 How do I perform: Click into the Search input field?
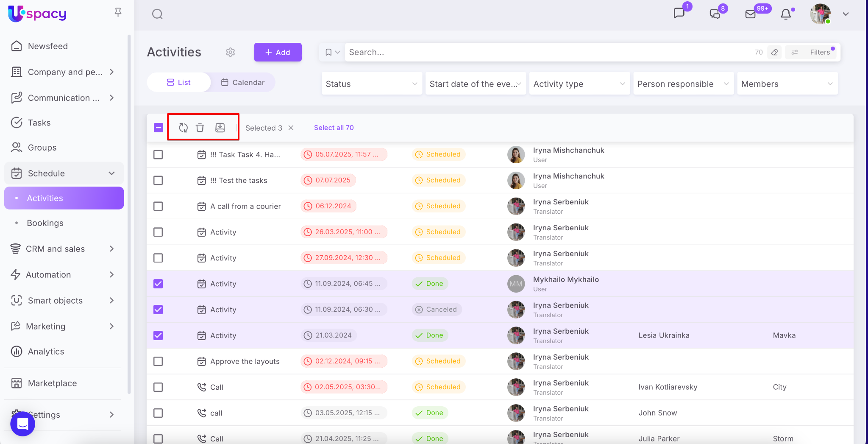[x=547, y=52]
